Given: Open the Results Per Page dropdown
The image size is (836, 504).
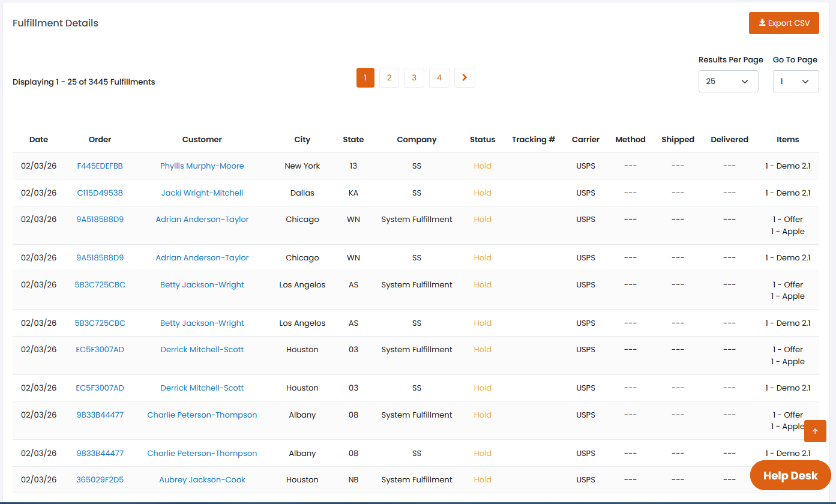Looking at the screenshot, I should click(x=728, y=82).
